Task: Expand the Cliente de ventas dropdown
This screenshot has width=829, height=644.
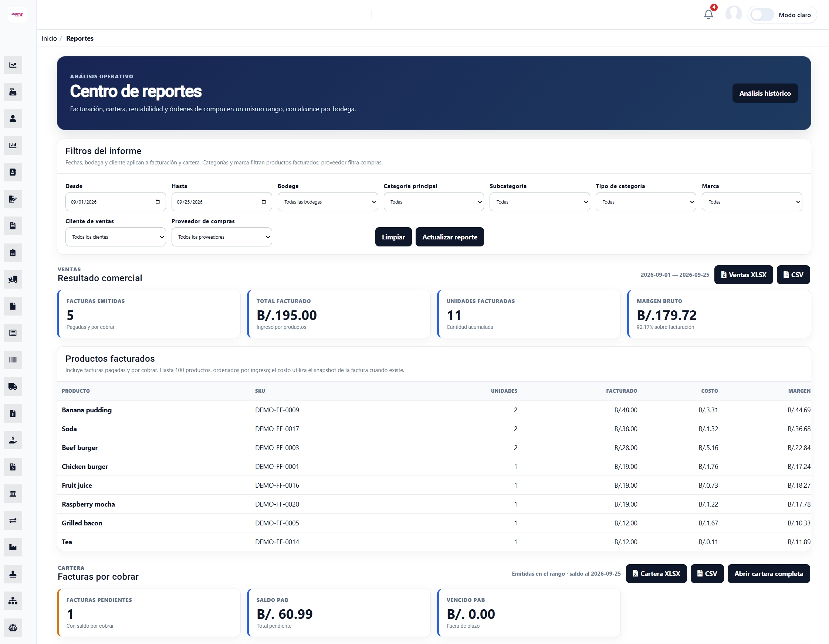Action: pyautogui.click(x=115, y=237)
